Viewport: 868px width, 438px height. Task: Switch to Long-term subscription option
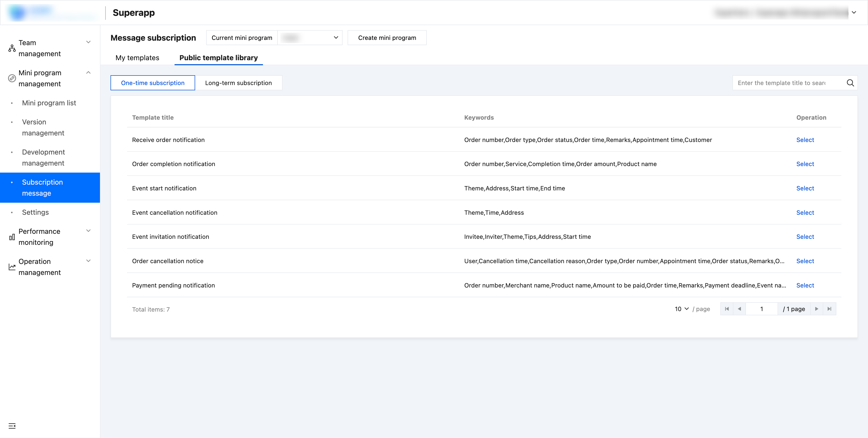click(x=238, y=83)
